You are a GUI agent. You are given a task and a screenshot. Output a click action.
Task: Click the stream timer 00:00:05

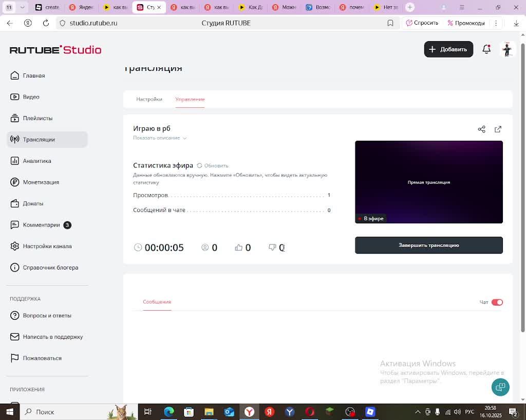pyautogui.click(x=164, y=247)
